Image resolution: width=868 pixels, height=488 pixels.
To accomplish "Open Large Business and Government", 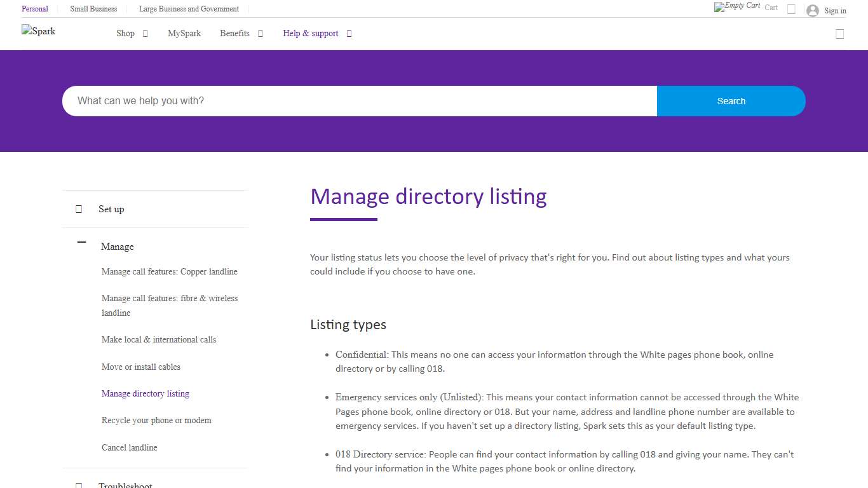I will 189,9.
